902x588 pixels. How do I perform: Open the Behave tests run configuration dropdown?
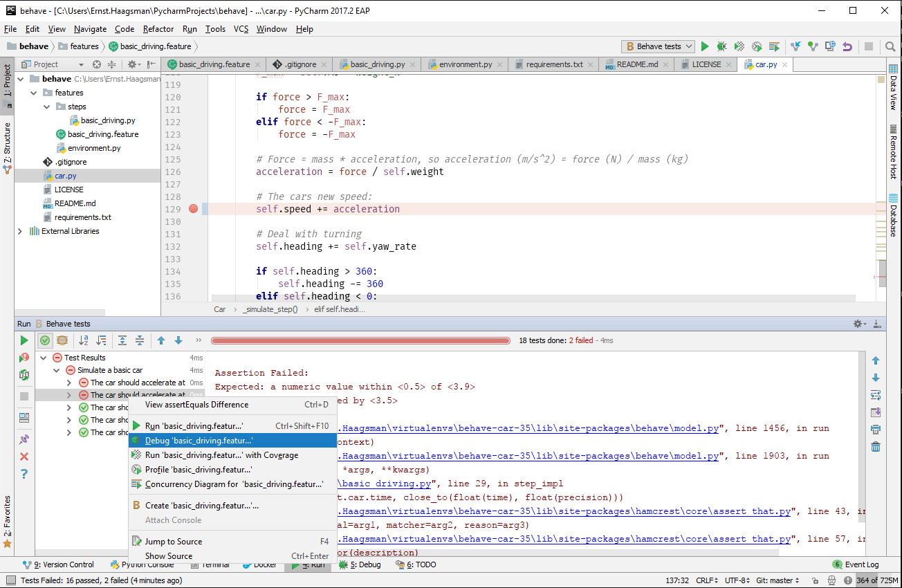point(658,46)
